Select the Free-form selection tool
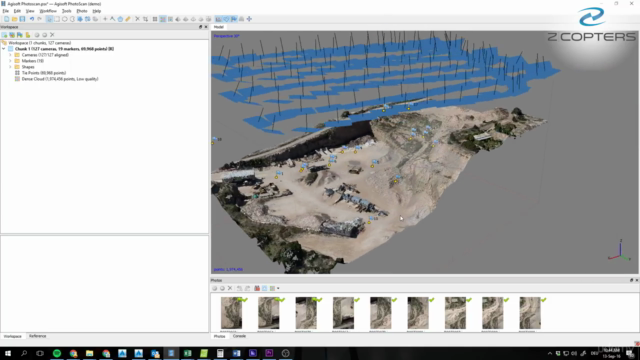 (x=72, y=19)
